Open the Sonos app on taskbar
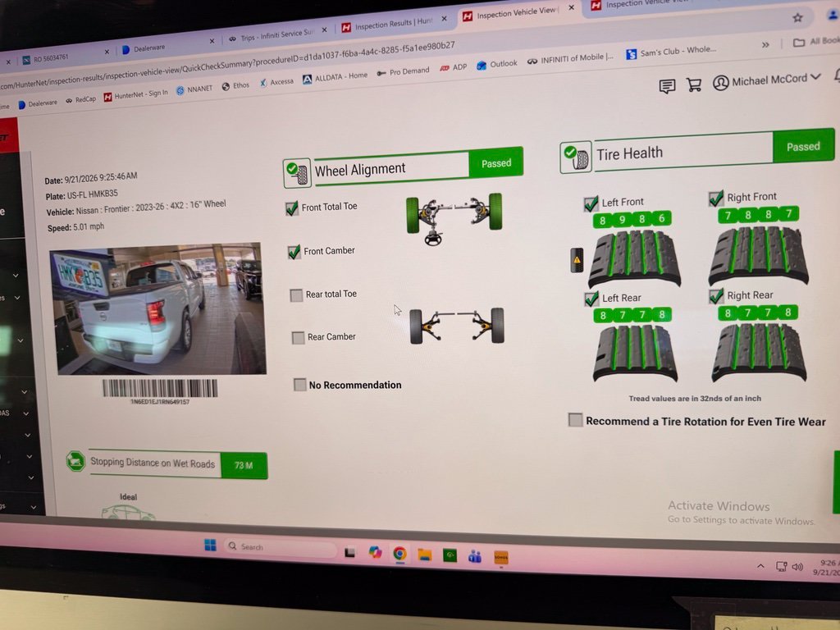This screenshot has height=630, width=840. (x=501, y=558)
